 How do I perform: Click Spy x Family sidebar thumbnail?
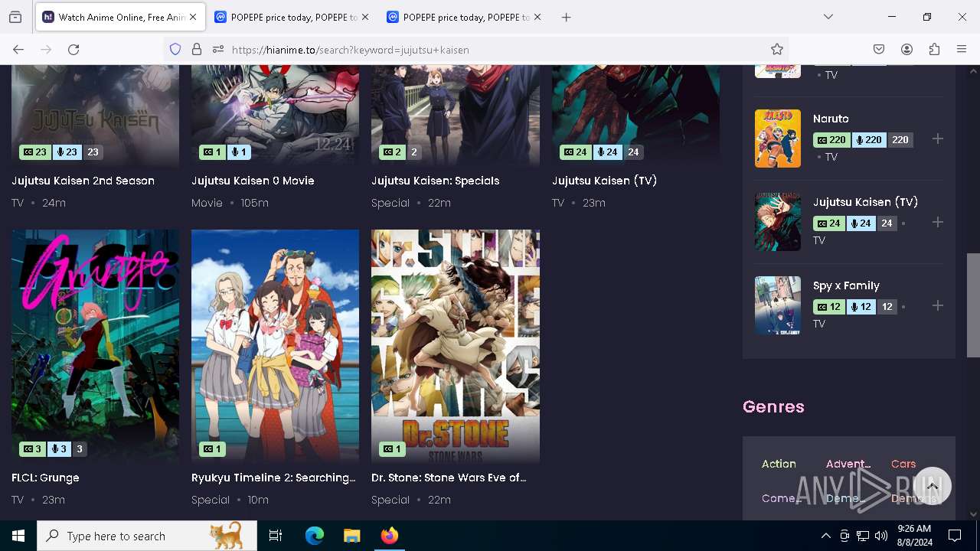778,305
